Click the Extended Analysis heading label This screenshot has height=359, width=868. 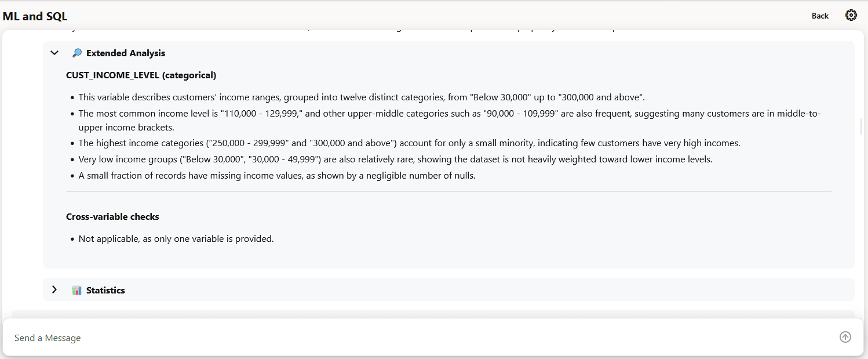click(x=126, y=53)
